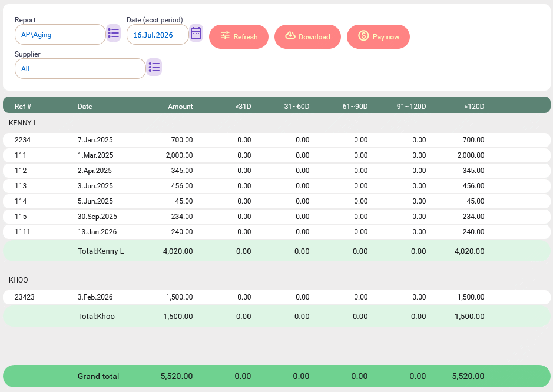This screenshot has width=553, height=392.
Task: Open the Supplier list icon
Action: click(154, 67)
